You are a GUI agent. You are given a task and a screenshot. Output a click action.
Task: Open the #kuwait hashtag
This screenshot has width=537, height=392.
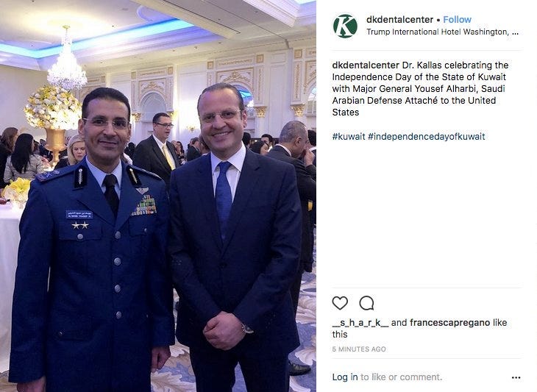(349, 136)
